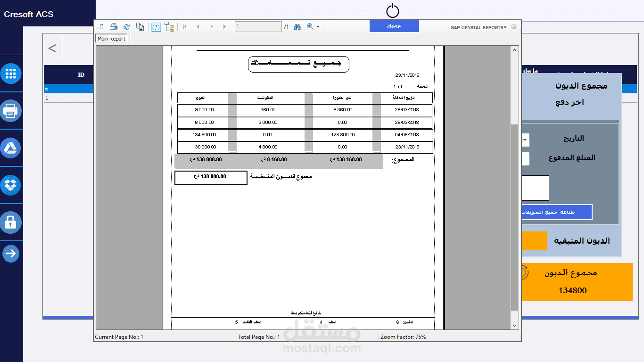Click the page number input field
The image size is (644, 362).
click(258, 27)
